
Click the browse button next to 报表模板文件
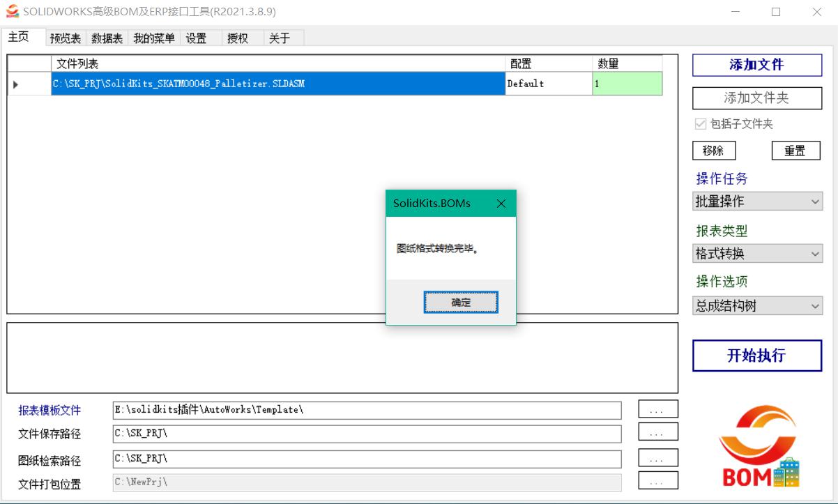(x=657, y=408)
